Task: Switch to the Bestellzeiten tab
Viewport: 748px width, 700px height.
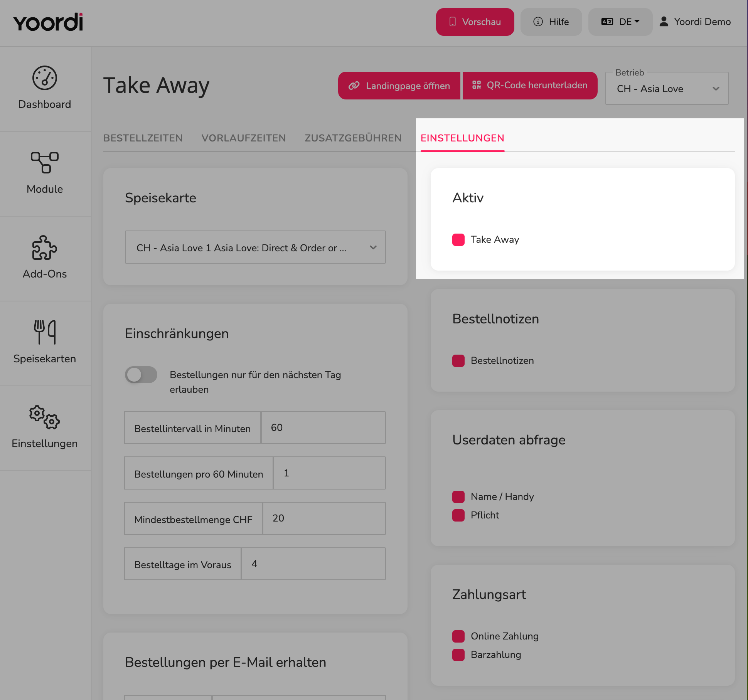Action: coord(143,138)
